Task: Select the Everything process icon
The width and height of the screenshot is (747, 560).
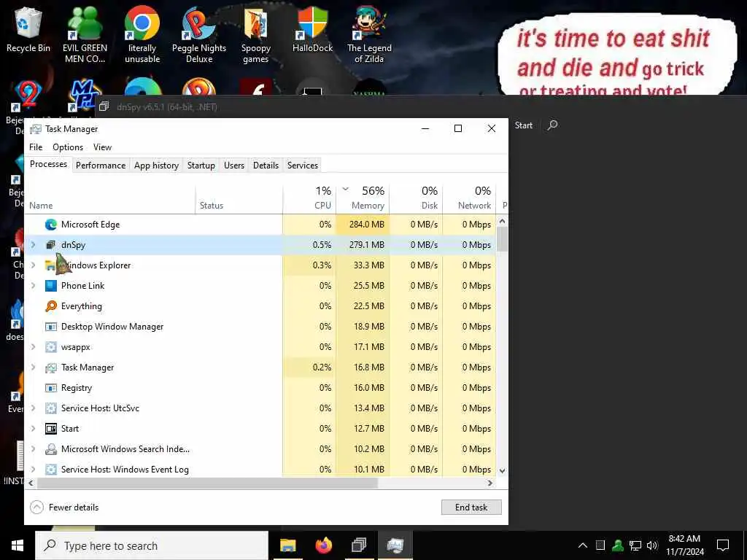Action: pyautogui.click(x=51, y=306)
